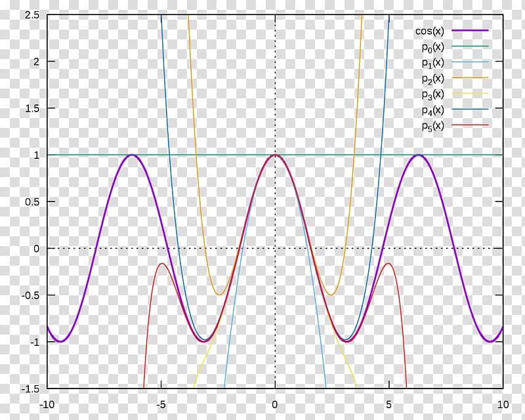525x420 pixels.
Task: Click the y-axis label 2.5
Action: pos(32,15)
